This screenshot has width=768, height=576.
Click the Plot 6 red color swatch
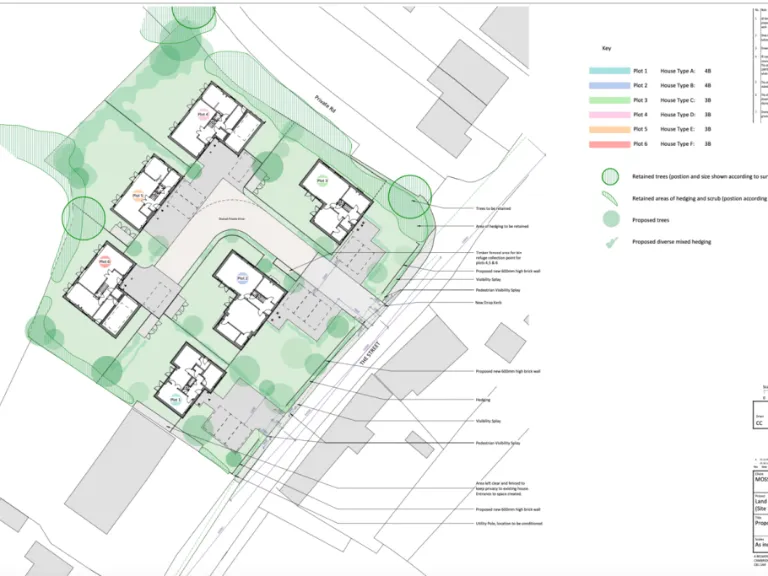pyautogui.click(x=609, y=144)
